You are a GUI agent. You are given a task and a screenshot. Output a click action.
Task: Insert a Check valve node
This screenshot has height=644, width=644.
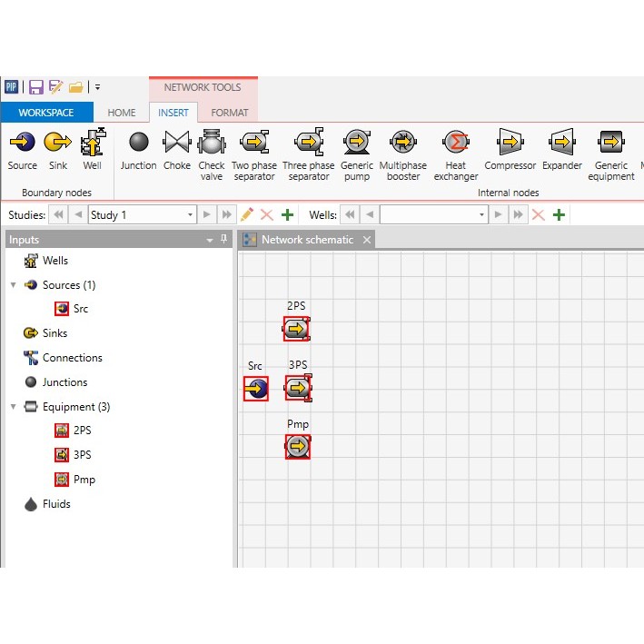(x=212, y=150)
